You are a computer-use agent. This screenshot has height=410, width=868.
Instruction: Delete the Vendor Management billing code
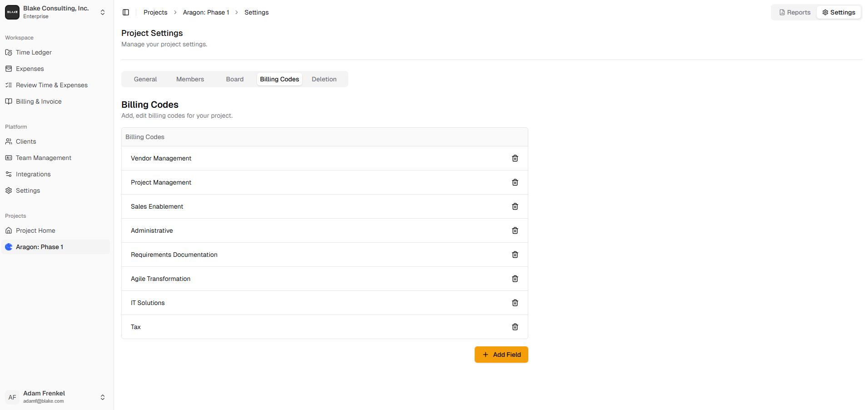515,158
